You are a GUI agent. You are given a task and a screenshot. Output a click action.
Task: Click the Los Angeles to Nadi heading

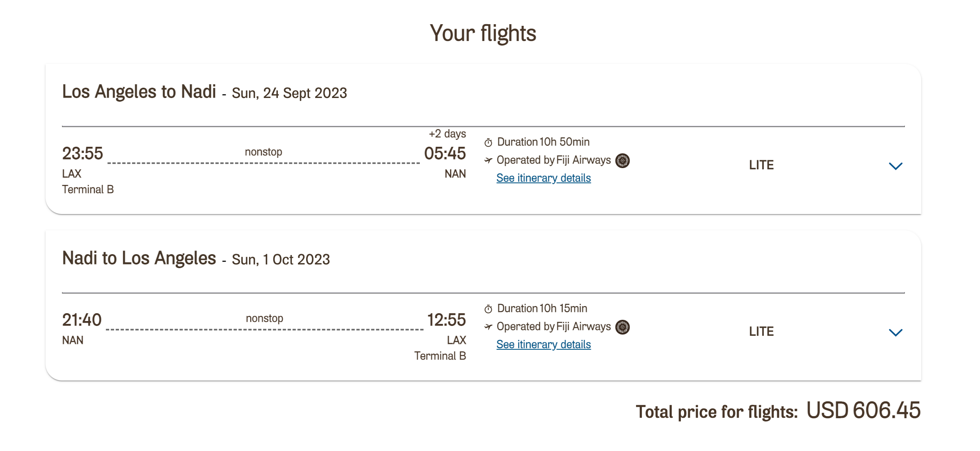139,91
